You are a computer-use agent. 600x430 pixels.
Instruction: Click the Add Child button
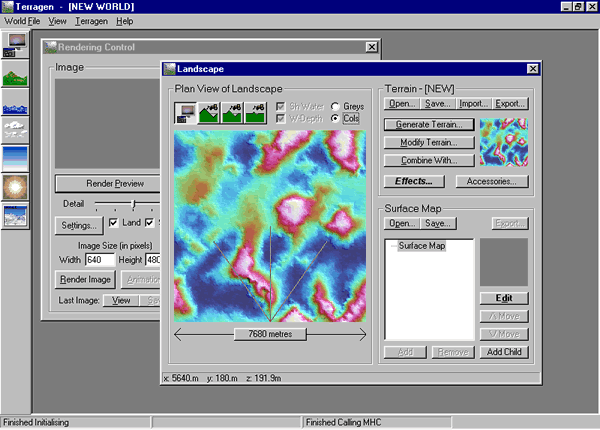coord(504,352)
